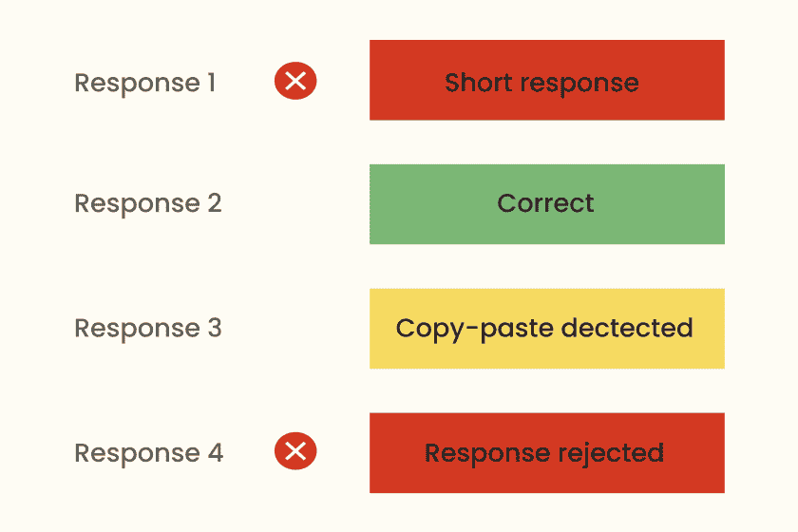Screen dimensions: 798x532
Task: Click the yellow Copy-paste dectected box
Action: point(546,329)
